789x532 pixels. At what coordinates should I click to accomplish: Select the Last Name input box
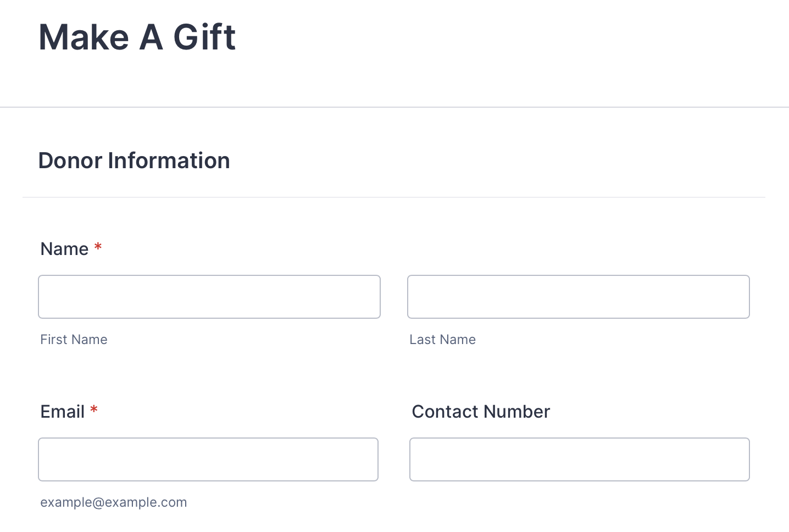[x=579, y=297]
